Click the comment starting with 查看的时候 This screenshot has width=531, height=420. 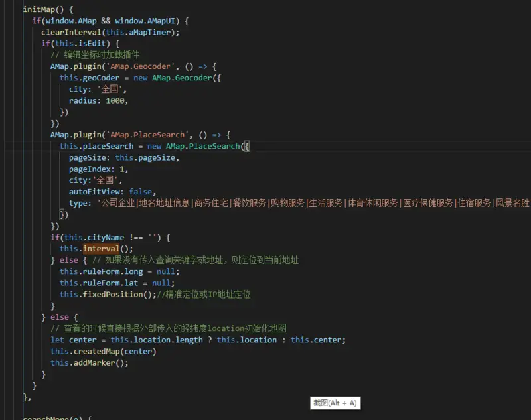[x=169, y=328]
